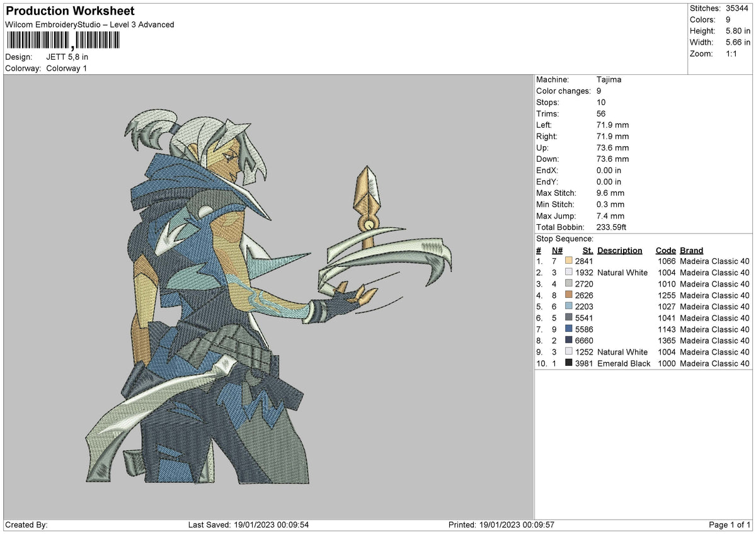Image resolution: width=756 pixels, height=534 pixels.
Task: Select the blue swatch for code 1143
Action: coord(569,329)
